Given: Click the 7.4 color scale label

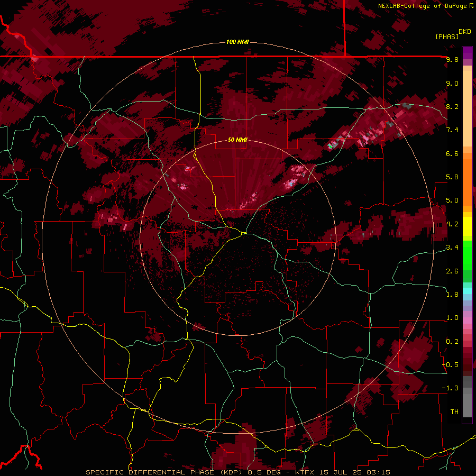Looking at the screenshot, I should click(x=452, y=130).
